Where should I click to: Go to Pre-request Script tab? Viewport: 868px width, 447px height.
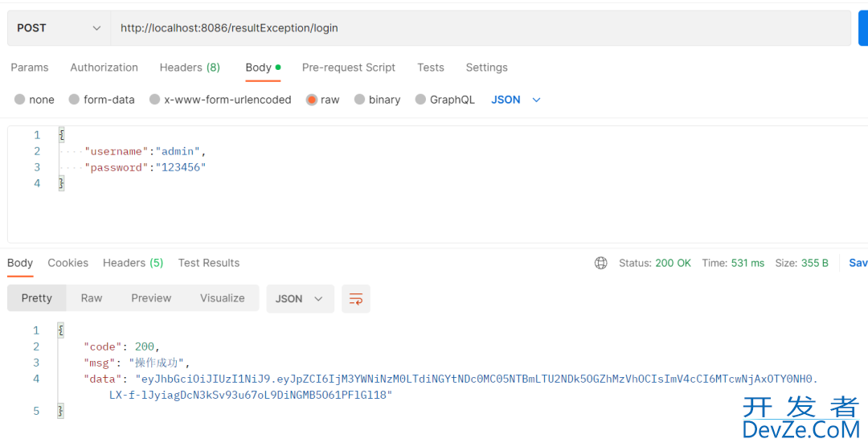coord(348,68)
